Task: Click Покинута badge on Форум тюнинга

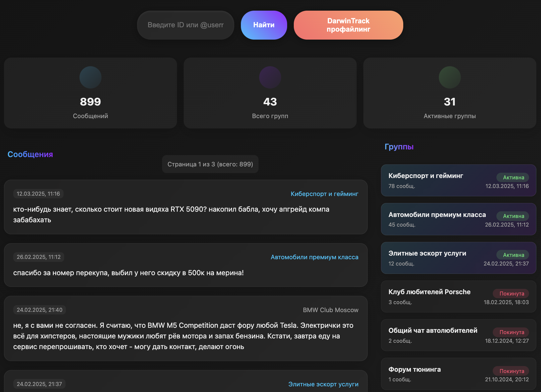Action: 511,371
